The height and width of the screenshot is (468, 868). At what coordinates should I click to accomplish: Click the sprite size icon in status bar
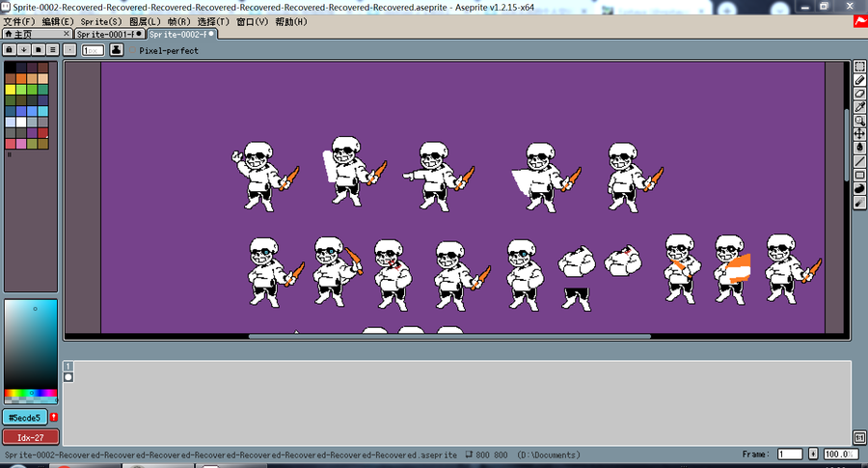tap(469, 454)
